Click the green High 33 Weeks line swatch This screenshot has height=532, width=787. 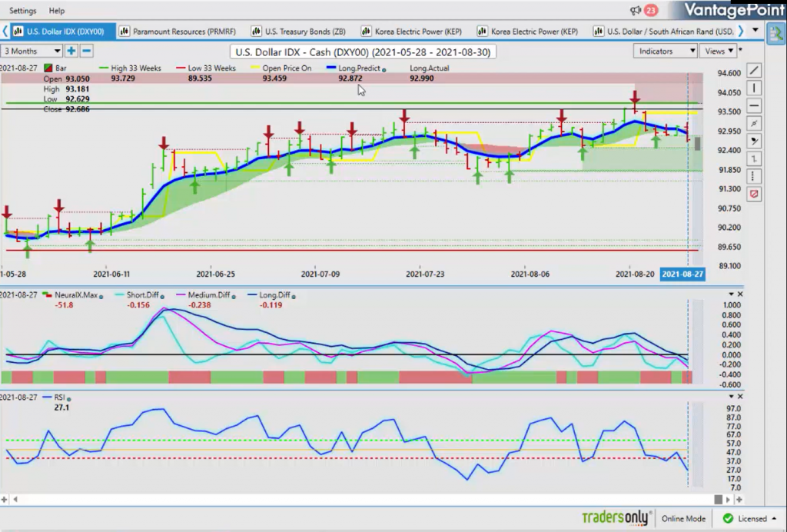click(104, 68)
